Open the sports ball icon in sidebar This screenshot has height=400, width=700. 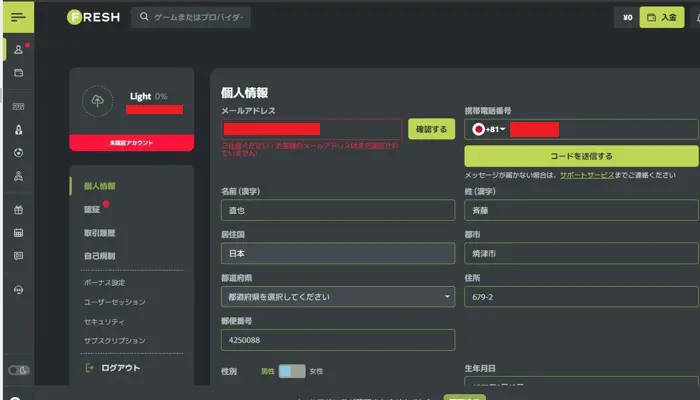tap(18, 153)
